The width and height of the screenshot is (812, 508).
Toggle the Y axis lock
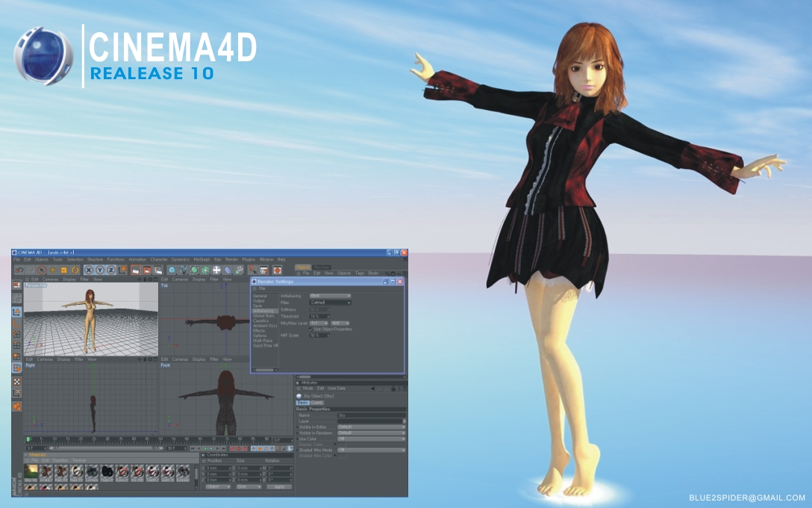(100, 270)
